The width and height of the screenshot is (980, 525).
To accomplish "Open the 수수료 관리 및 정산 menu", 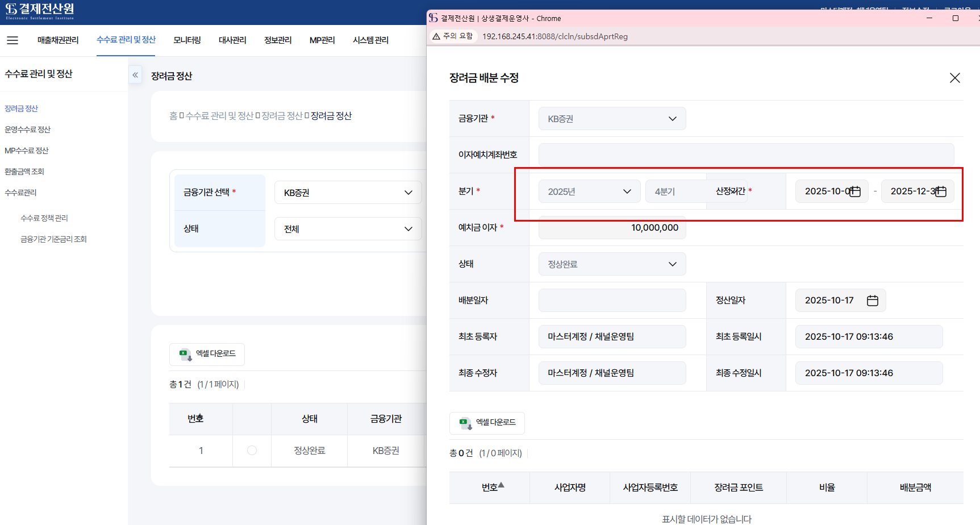I will tap(126, 40).
